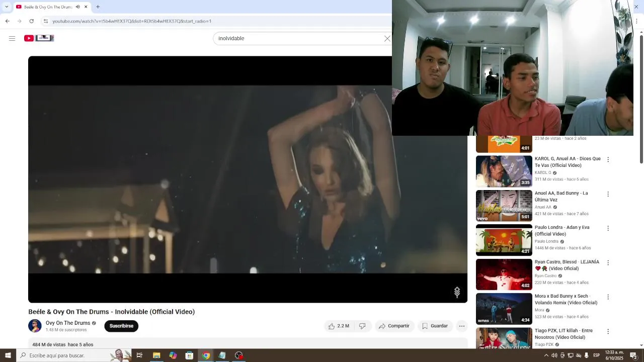Play the 'Adan y Eva' thumbnail

504,240
